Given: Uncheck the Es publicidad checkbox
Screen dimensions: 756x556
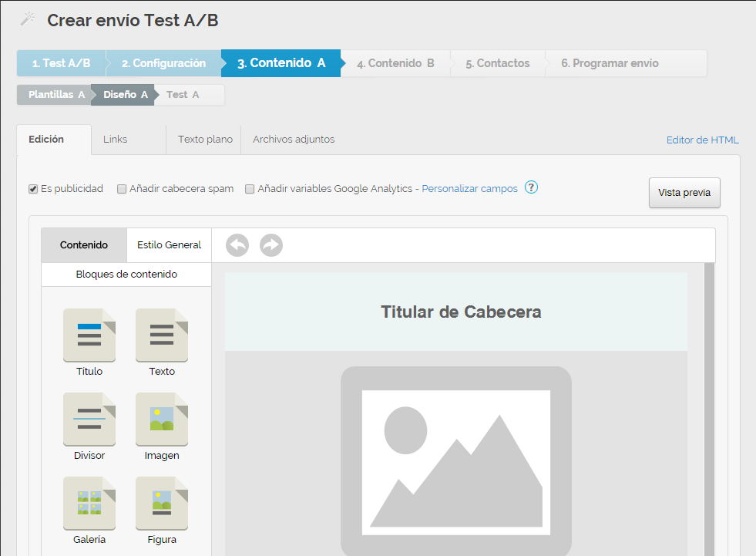Looking at the screenshot, I should coord(33,189).
